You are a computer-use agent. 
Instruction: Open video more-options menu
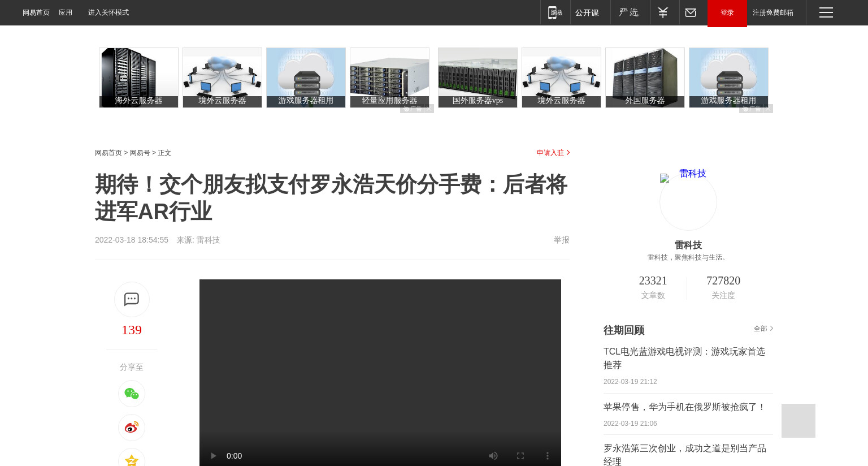pyautogui.click(x=547, y=456)
